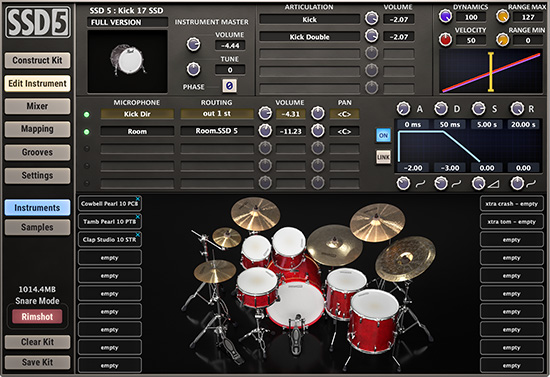Click the sustain curve shape icon
Image resolution: width=550 pixels, height=377 pixels.
coord(494,183)
